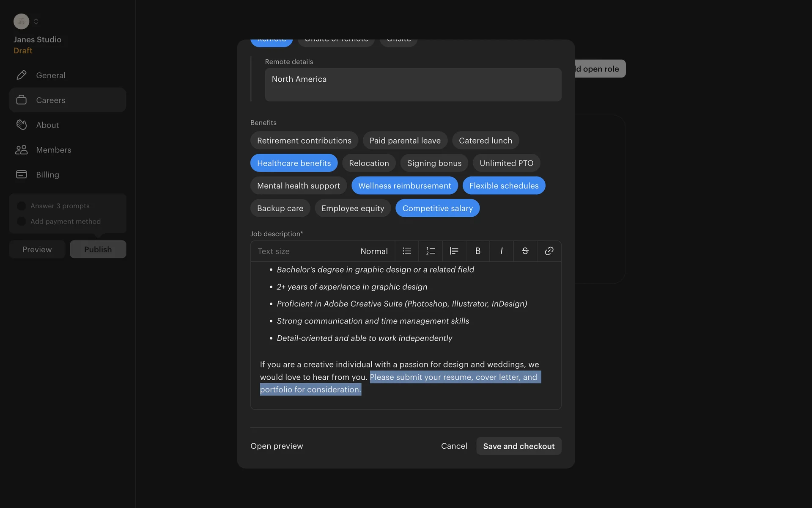Image resolution: width=812 pixels, height=508 pixels.
Task: Click the Billing card icon
Action: tap(21, 174)
